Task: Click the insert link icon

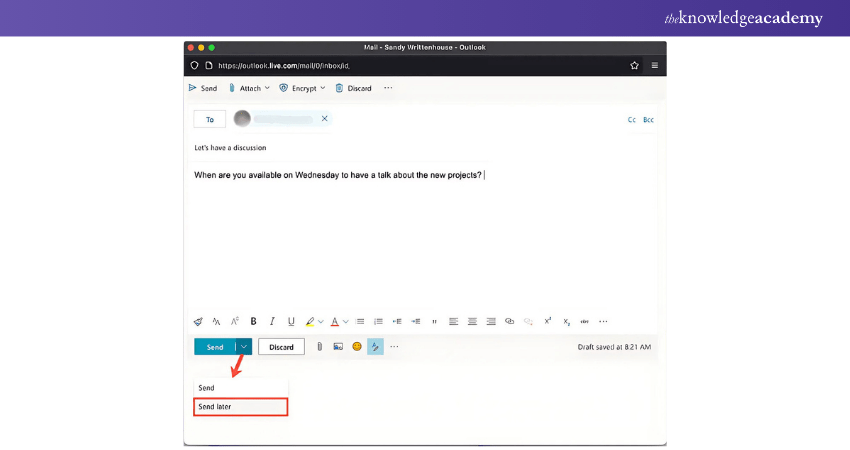Action: [x=510, y=322]
